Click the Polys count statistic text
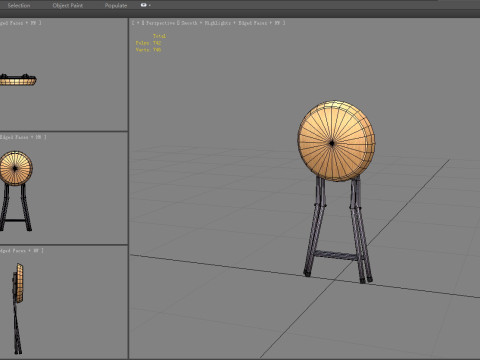 pos(148,43)
